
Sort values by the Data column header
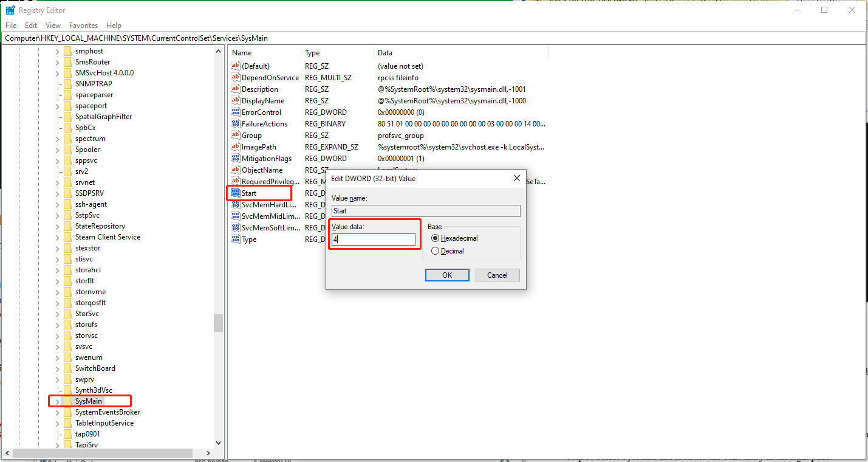pyautogui.click(x=461, y=53)
